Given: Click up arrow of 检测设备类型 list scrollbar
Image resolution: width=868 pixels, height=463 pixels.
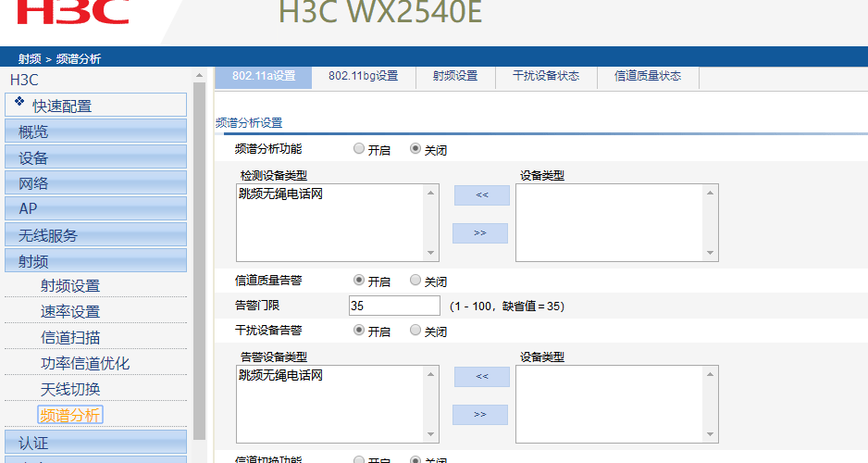Looking at the screenshot, I should (430, 193).
